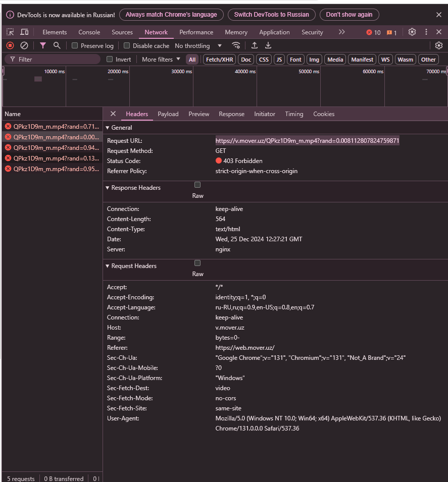The image size is (448, 482).
Task: Stop recording network log
Action: coord(10,45)
